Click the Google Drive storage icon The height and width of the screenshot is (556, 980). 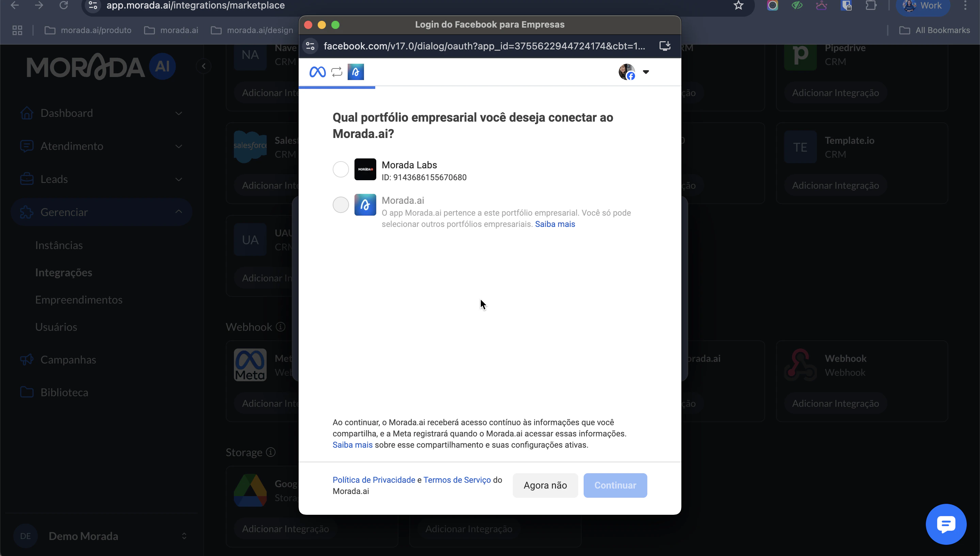pos(250,490)
